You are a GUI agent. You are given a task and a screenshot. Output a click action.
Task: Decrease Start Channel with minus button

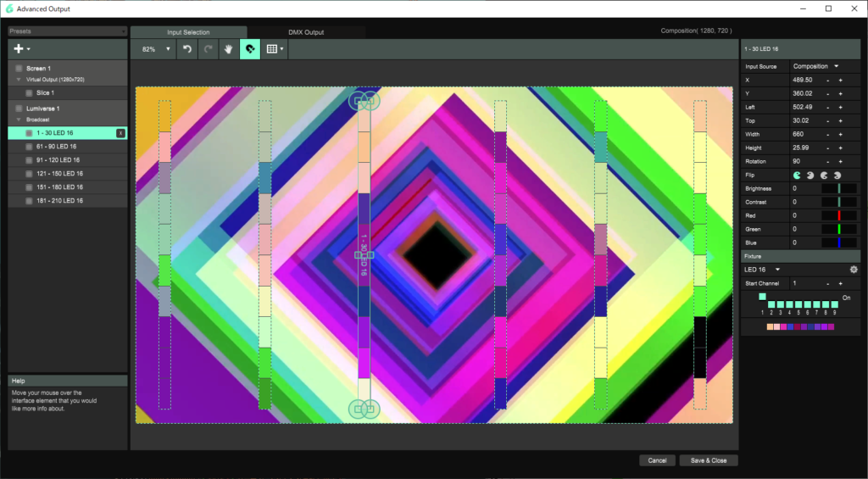[x=828, y=283]
